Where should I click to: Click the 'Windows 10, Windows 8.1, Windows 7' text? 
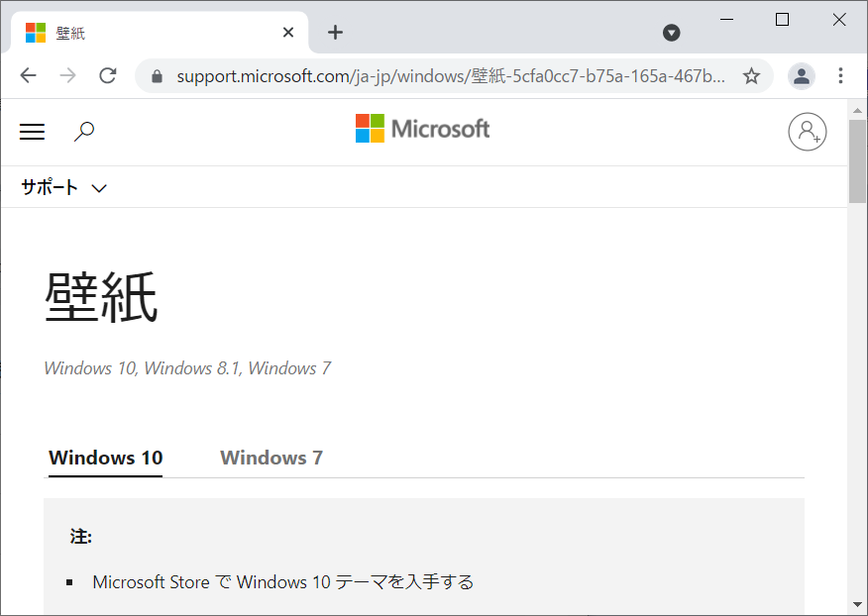pos(187,368)
